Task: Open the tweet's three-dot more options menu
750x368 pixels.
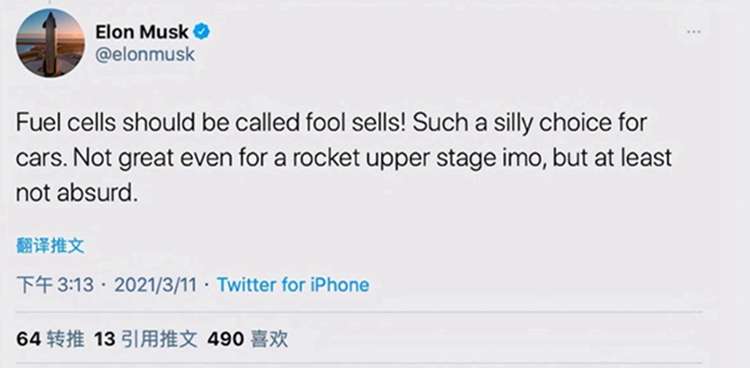Action: [x=694, y=32]
